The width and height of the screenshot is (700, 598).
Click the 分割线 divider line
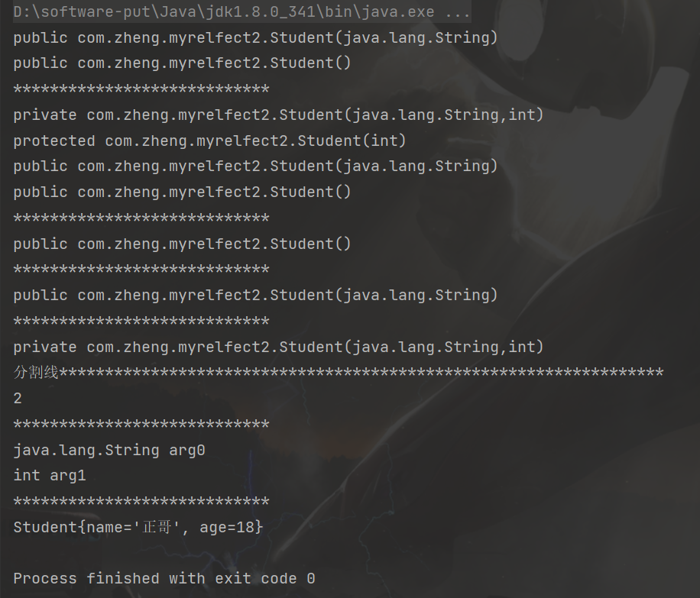pyautogui.click(x=338, y=373)
